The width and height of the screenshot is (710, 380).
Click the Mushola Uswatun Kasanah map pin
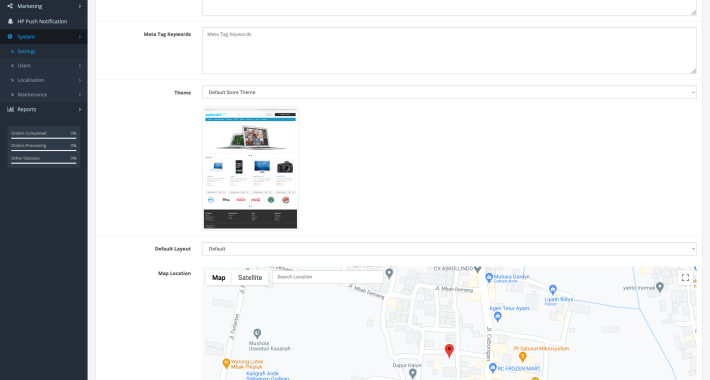(257, 334)
